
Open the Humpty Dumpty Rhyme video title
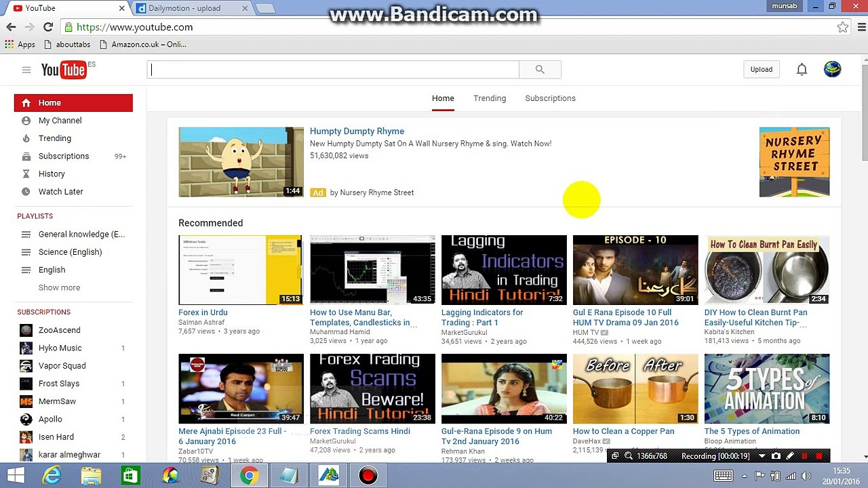click(357, 131)
